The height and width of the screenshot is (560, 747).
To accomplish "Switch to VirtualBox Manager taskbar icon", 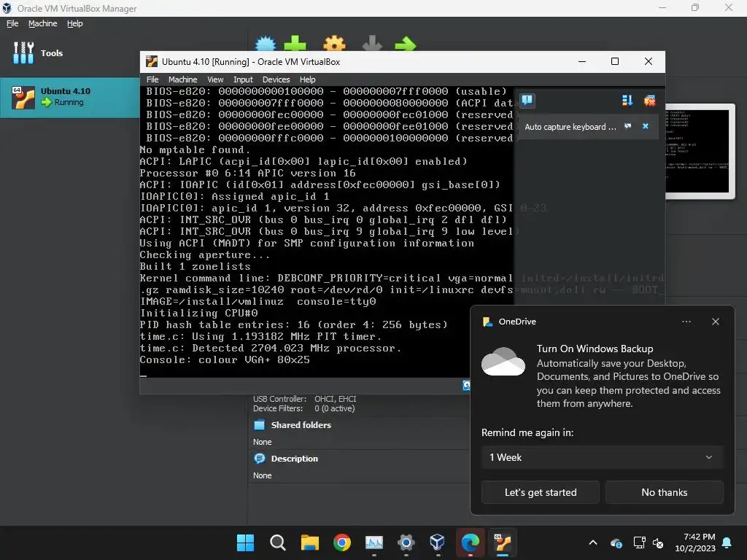I will coord(438,542).
